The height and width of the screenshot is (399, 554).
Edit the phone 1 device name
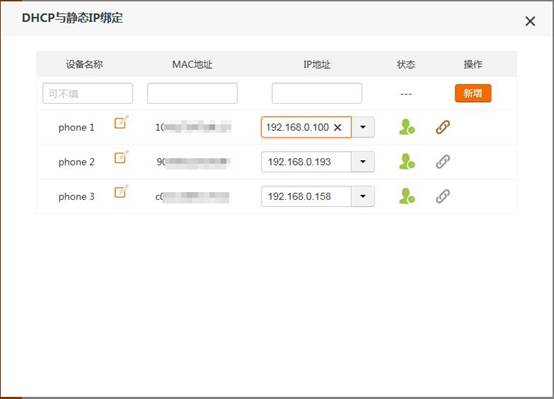(x=121, y=123)
